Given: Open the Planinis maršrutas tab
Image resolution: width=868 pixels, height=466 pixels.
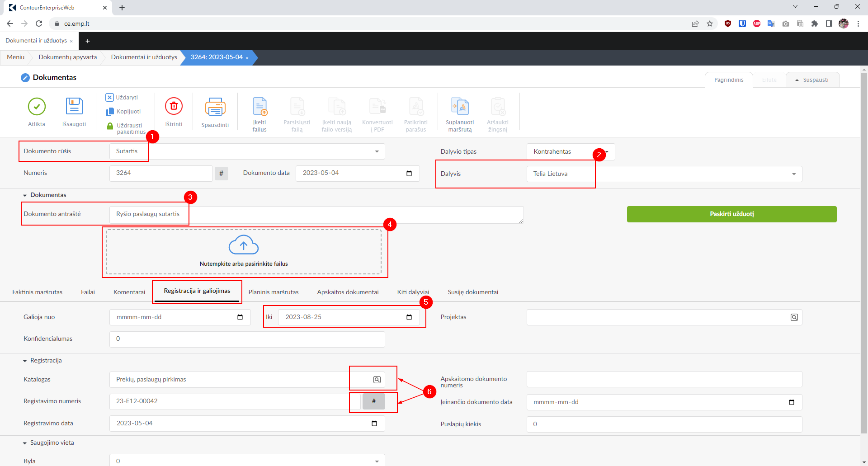Looking at the screenshot, I should pyautogui.click(x=274, y=292).
